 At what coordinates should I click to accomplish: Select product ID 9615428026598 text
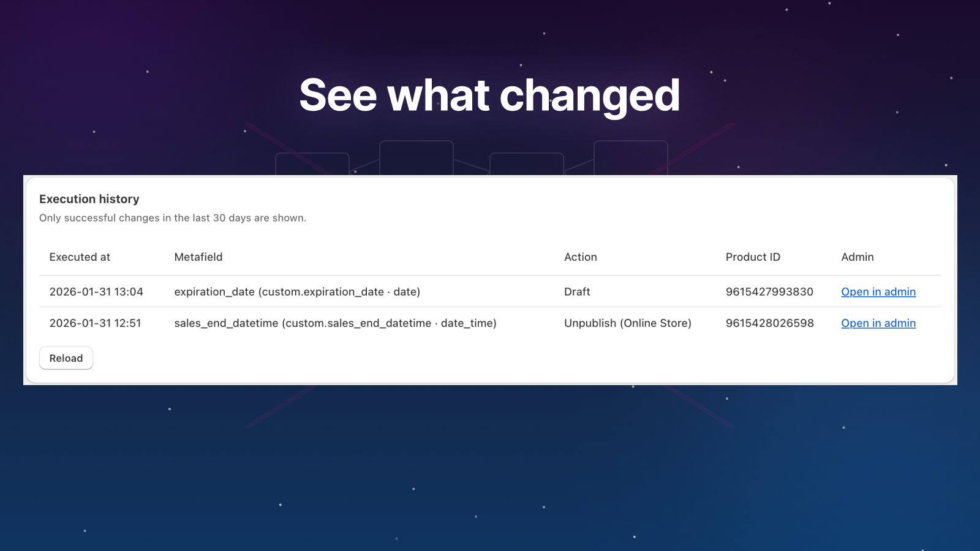click(x=769, y=323)
